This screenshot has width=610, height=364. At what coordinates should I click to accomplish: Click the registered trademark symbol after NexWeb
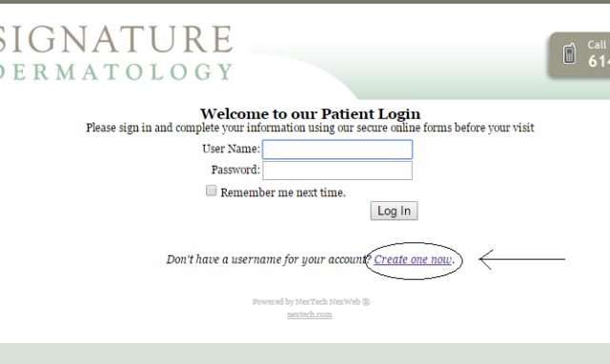click(x=366, y=302)
